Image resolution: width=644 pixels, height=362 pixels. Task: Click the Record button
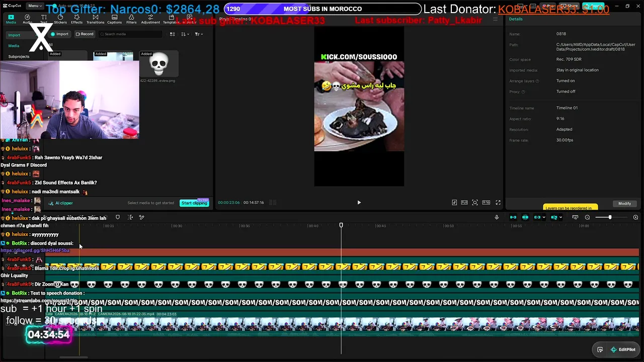click(85, 34)
